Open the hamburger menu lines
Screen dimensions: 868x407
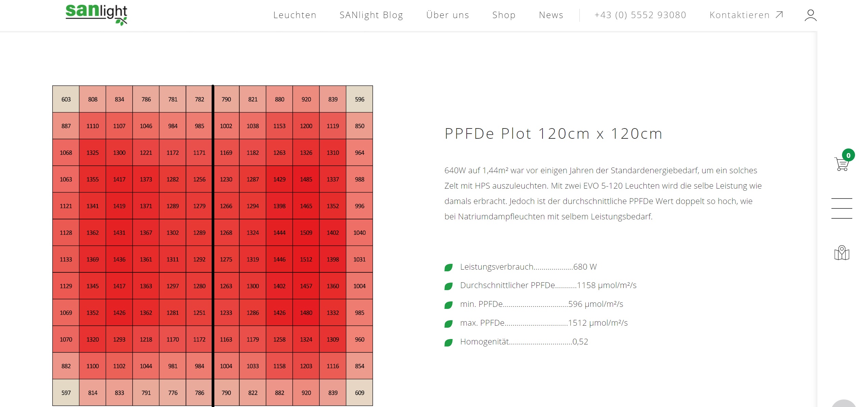[842, 208]
